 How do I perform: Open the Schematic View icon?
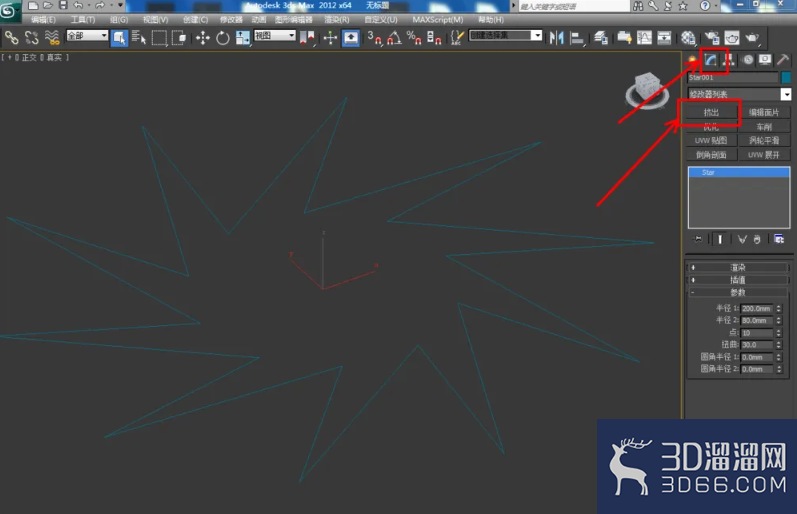click(x=664, y=38)
